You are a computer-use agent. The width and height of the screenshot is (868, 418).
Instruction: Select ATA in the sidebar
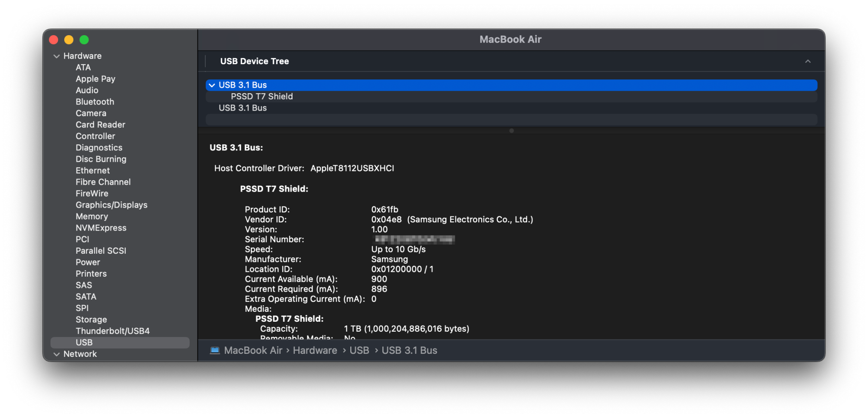[83, 68]
